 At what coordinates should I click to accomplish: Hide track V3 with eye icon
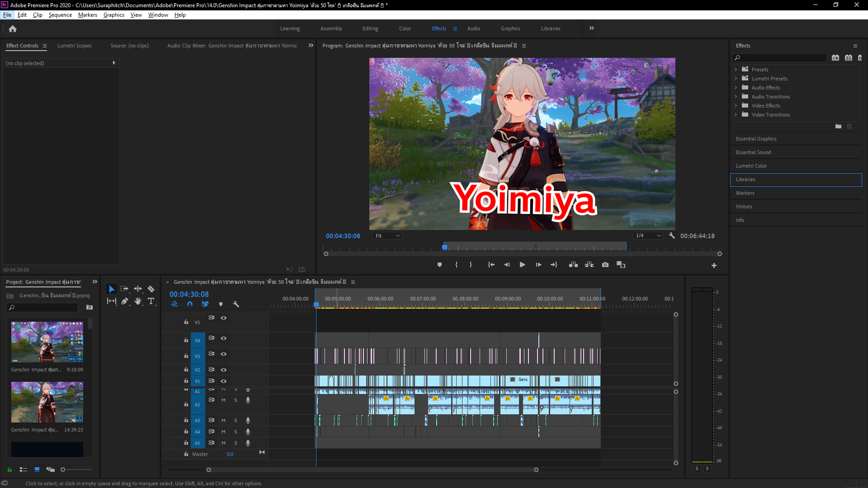coord(223,354)
